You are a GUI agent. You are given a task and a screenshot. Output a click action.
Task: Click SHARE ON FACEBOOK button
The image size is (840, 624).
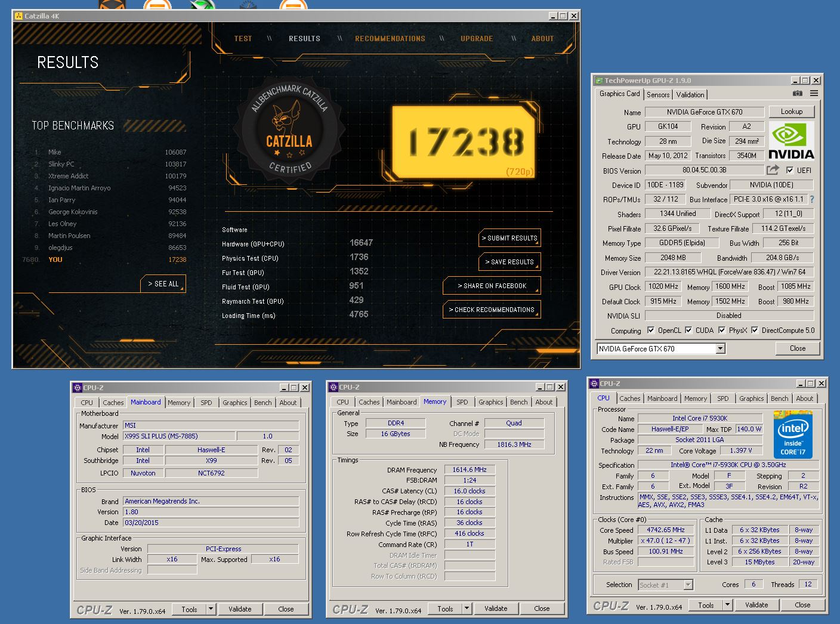point(492,285)
